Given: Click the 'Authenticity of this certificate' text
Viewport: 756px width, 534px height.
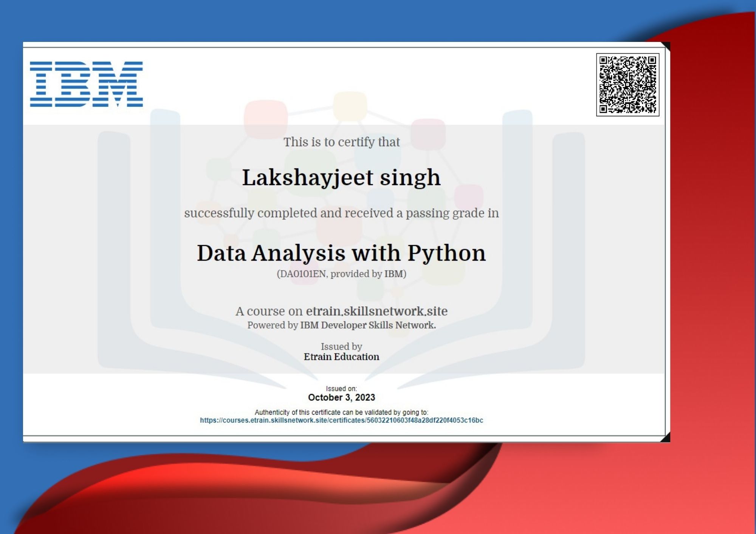Looking at the screenshot, I should point(341,412).
